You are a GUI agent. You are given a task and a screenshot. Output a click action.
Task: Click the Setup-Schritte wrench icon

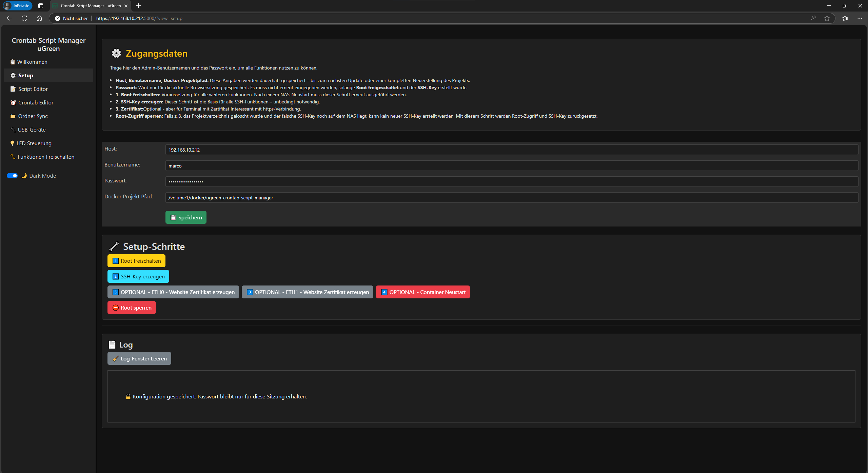point(114,247)
